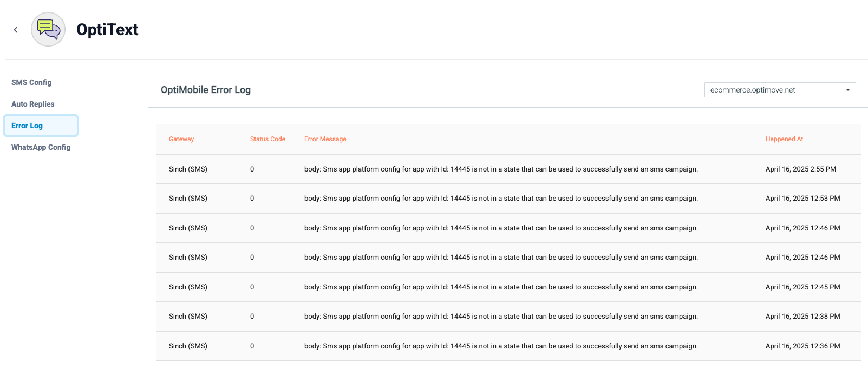This screenshot has height=369, width=868.
Task: Open the WhatsApp Config section
Action: [41, 147]
